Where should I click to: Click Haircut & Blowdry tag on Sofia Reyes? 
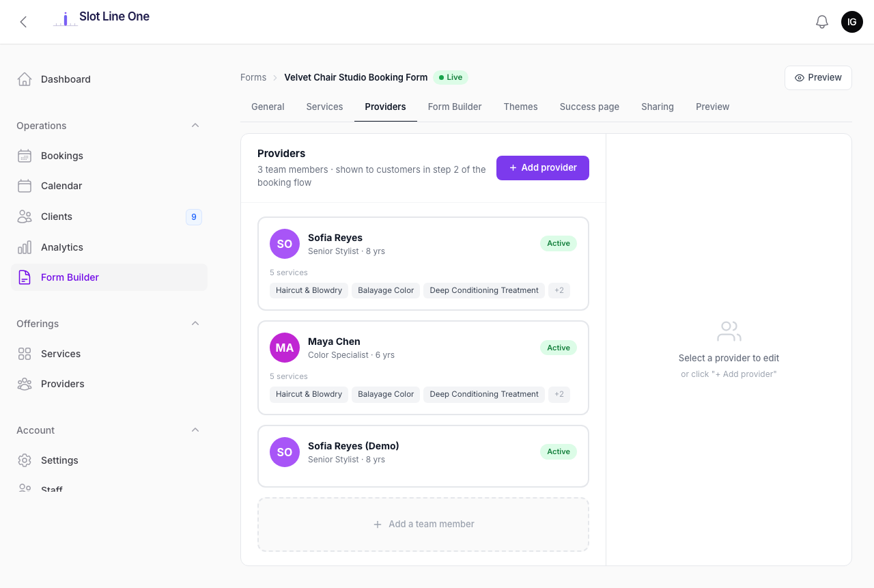(x=309, y=290)
